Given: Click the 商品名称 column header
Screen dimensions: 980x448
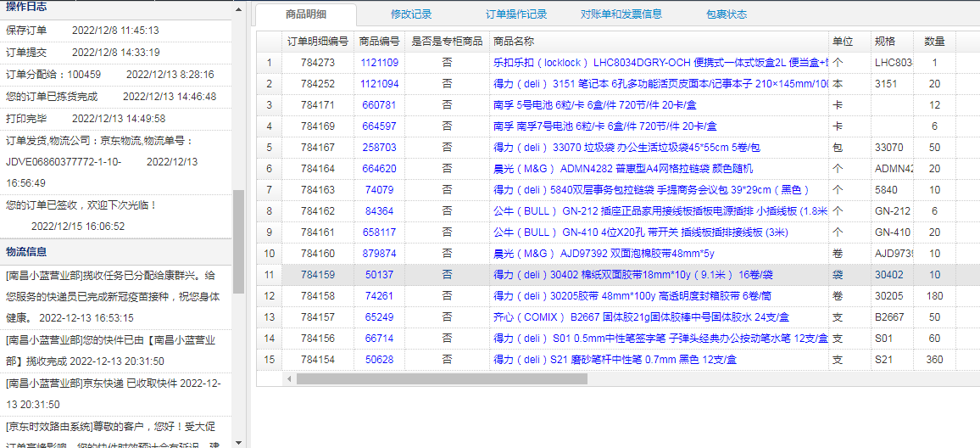Looking at the screenshot, I should point(660,42).
